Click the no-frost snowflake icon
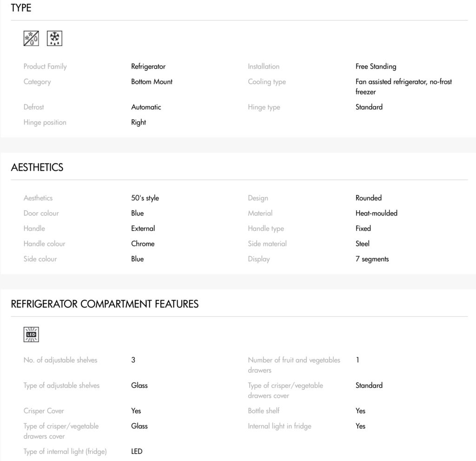476x461 pixels. [x=55, y=38]
